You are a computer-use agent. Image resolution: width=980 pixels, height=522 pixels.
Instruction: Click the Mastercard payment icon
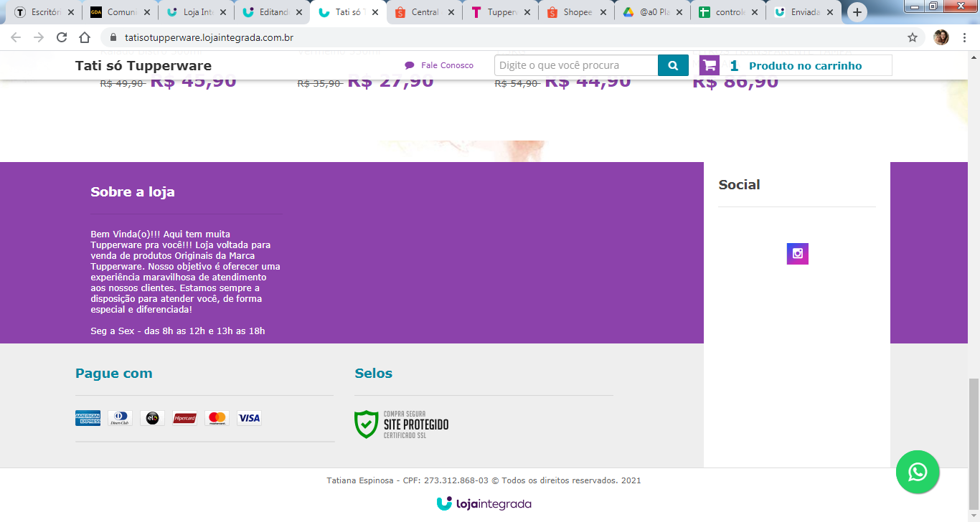[x=217, y=418]
